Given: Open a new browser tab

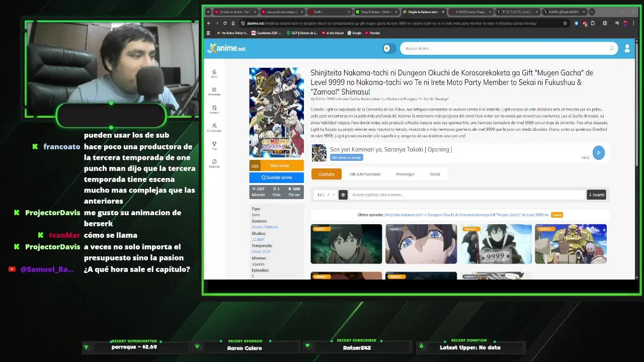Looking at the screenshot, I should (x=592, y=12).
